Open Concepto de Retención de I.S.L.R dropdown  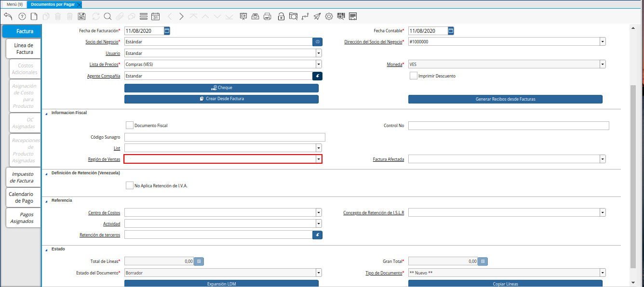(603, 212)
